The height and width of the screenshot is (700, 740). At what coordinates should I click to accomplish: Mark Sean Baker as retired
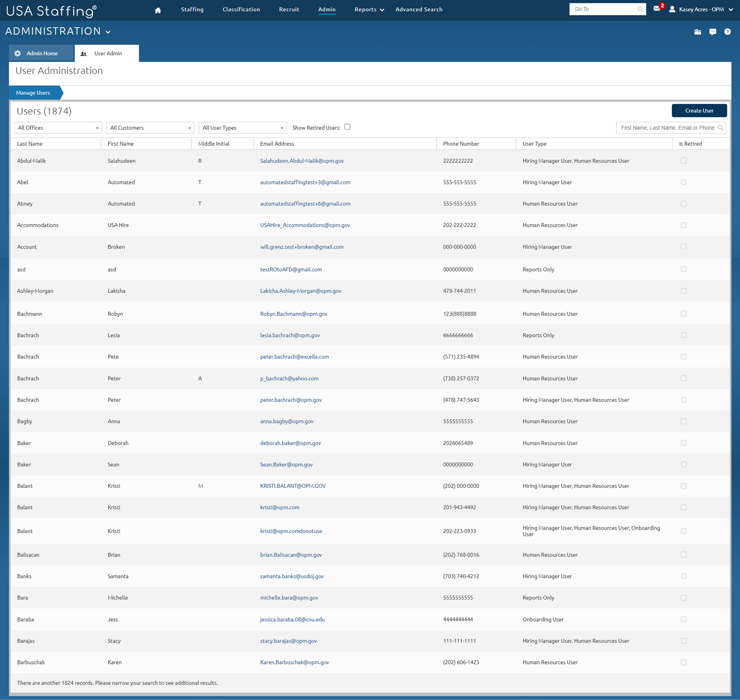pyautogui.click(x=684, y=465)
